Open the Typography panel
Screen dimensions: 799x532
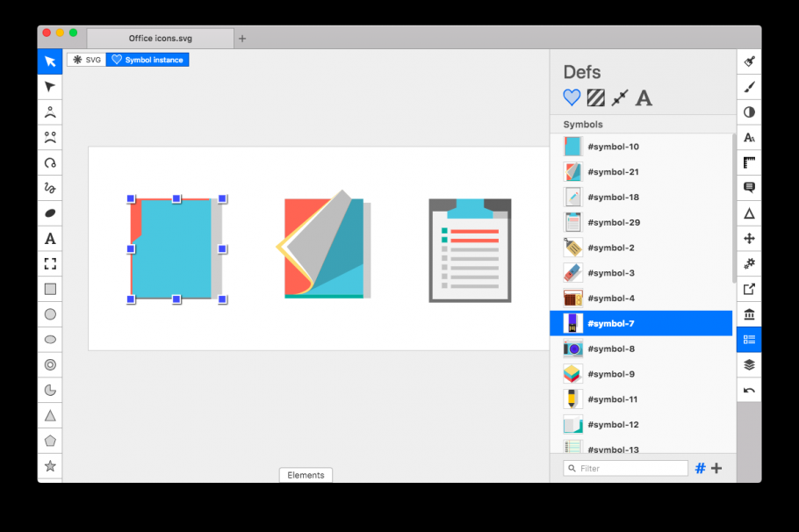748,137
